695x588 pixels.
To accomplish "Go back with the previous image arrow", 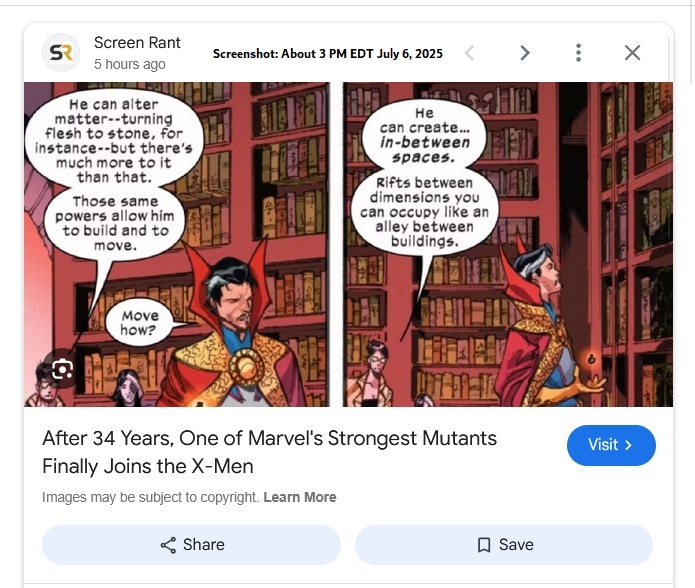I will click(470, 53).
